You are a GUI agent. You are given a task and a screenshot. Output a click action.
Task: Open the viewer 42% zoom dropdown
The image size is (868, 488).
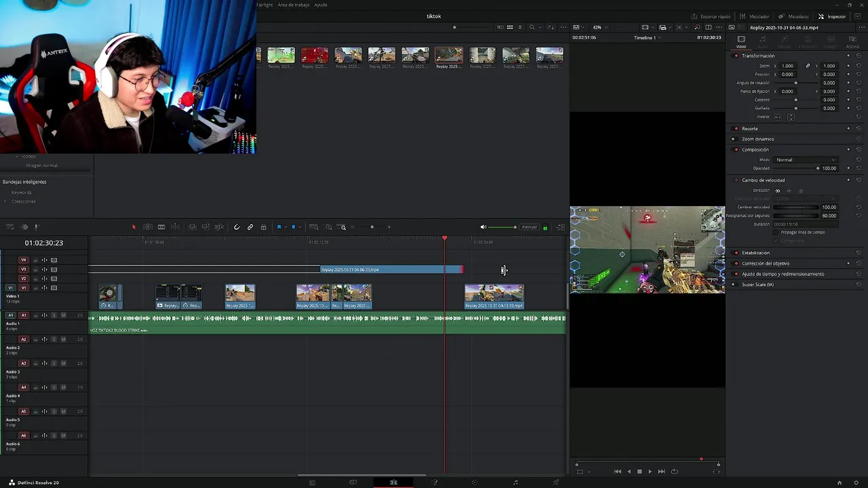600,27
